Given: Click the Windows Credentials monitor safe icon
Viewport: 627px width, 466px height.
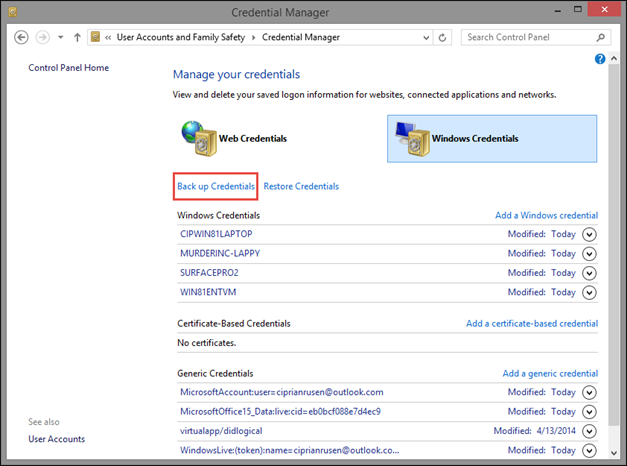Looking at the screenshot, I should tap(412, 138).
